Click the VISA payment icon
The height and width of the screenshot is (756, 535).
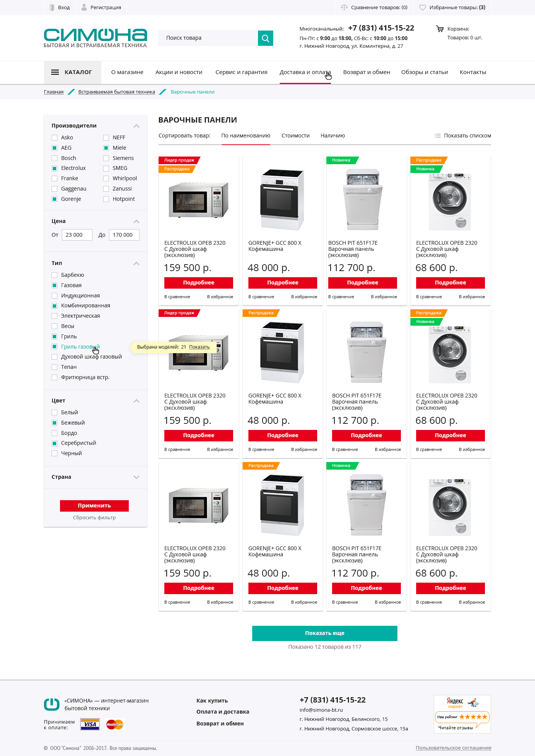pos(90,724)
